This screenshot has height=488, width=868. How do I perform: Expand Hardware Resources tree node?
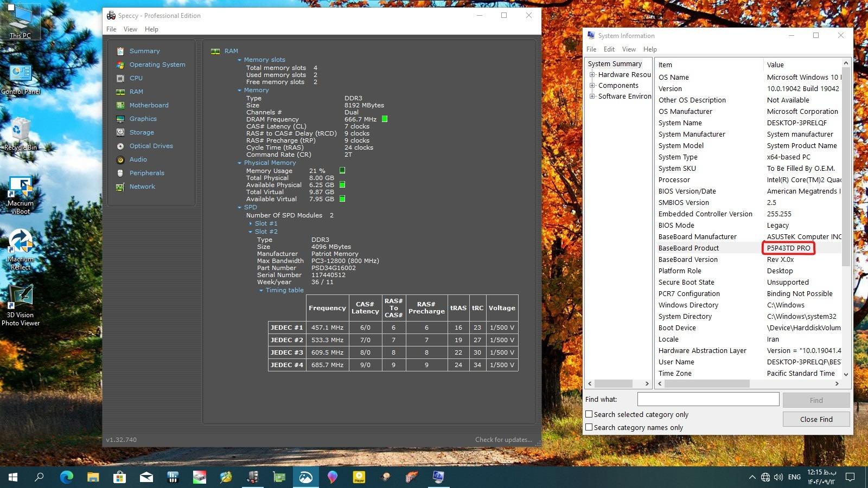[x=592, y=75]
